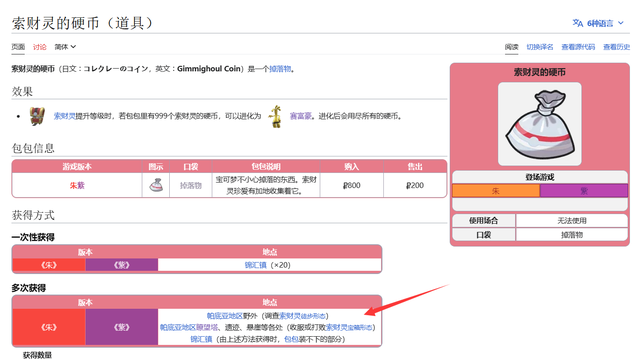Click the 效果 section heading

(22, 91)
